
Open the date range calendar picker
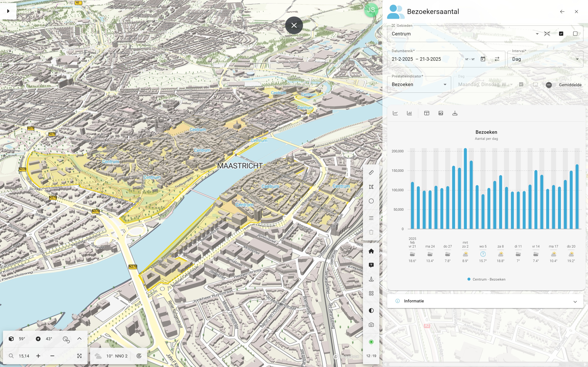pos(483,59)
